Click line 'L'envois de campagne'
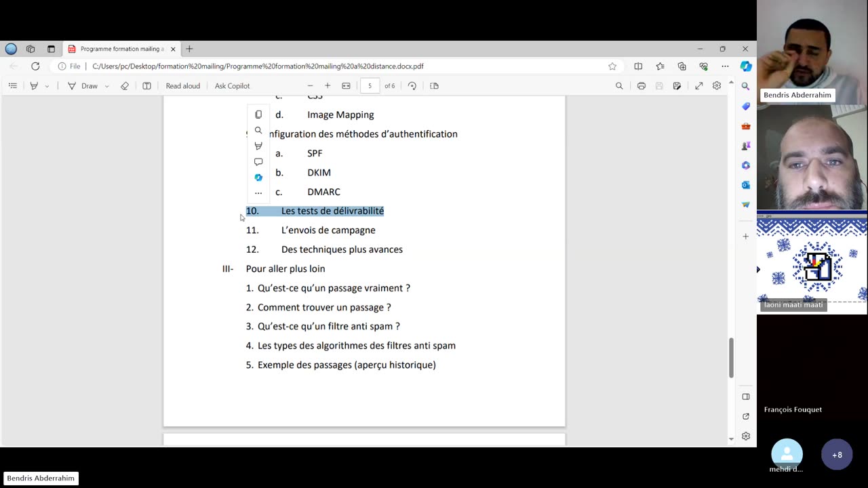The width and height of the screenshot is (868, 488). [x=328, y=230]
